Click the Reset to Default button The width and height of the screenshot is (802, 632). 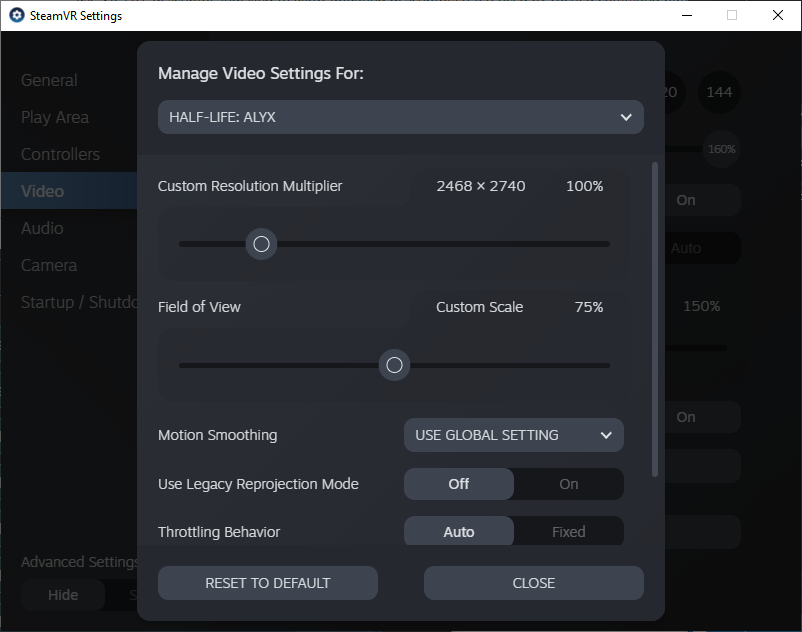click(268, 583)
